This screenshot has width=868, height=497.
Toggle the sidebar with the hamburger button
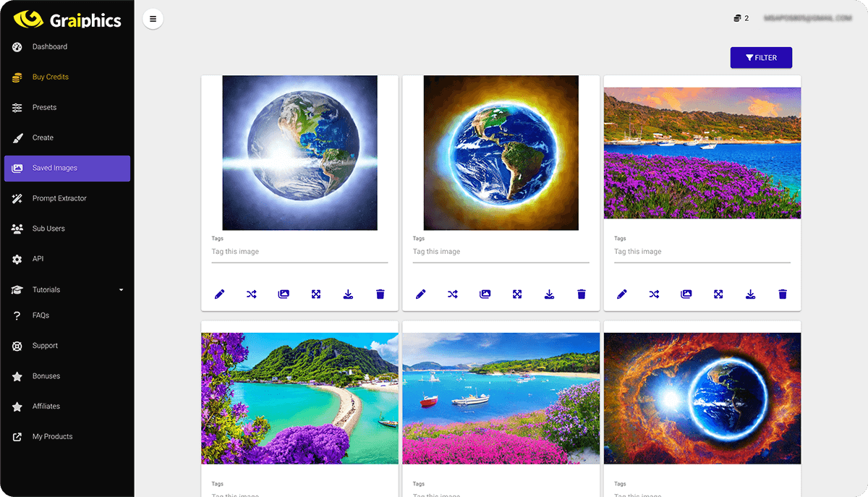[153, 19]
